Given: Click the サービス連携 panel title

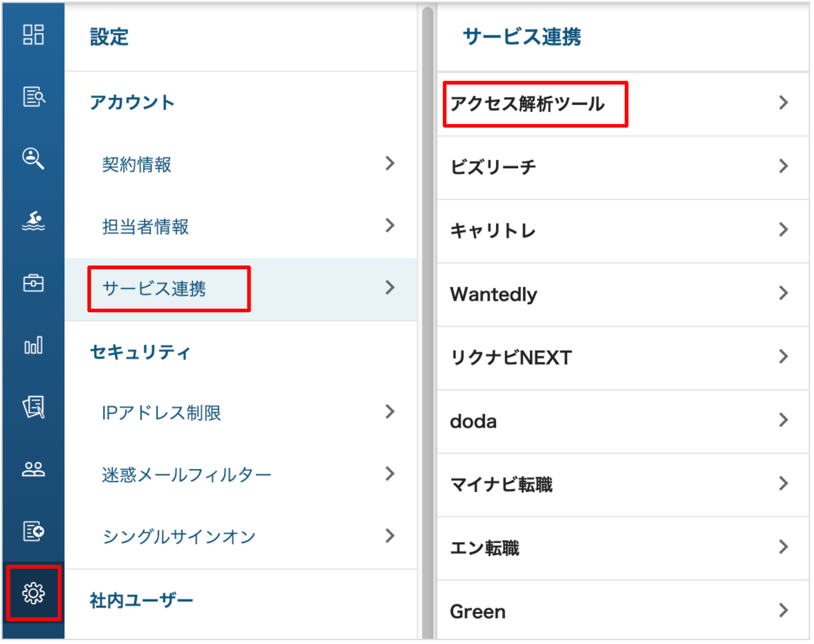Looking at the screenshot, I should tap(522, 37).
